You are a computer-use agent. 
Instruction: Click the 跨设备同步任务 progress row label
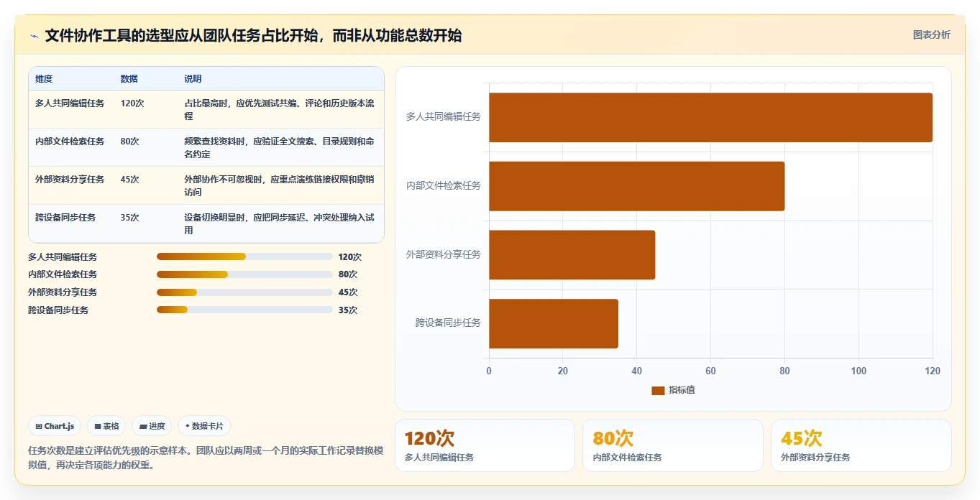pyautogui.click(x=58, y=310)
